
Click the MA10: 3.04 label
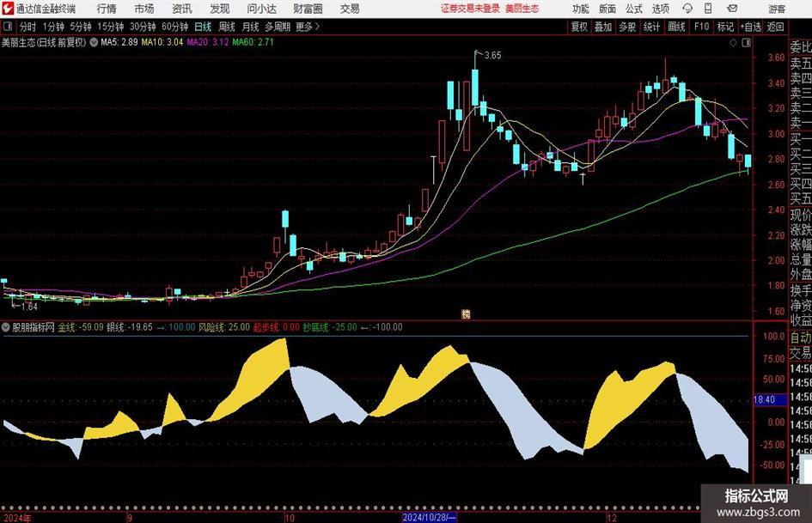pos(162,42)
